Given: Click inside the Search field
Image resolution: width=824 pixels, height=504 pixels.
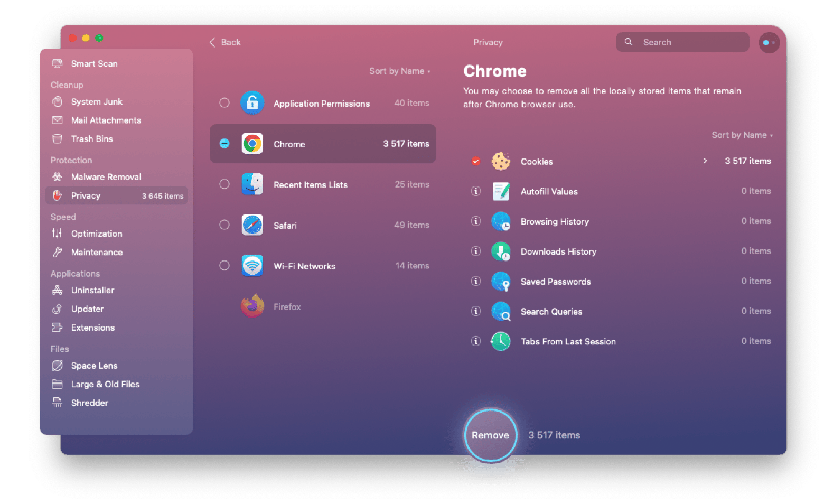Looking at the screenshot, I should pos(682,42).
